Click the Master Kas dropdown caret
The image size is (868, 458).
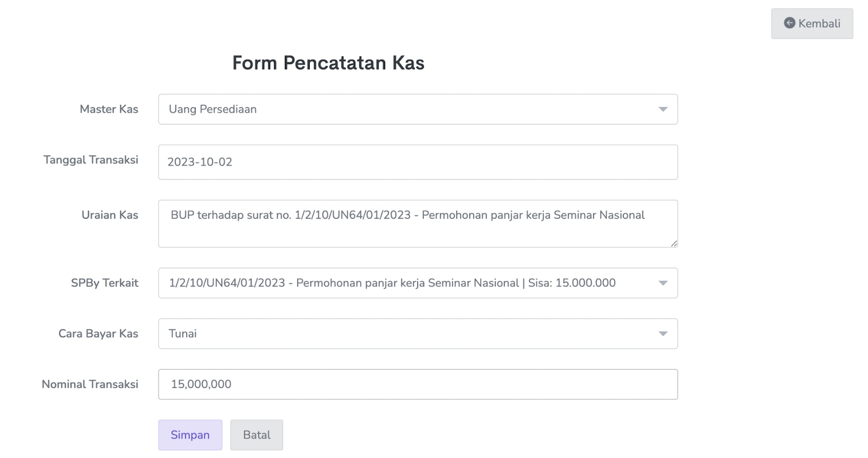[662, 109]
